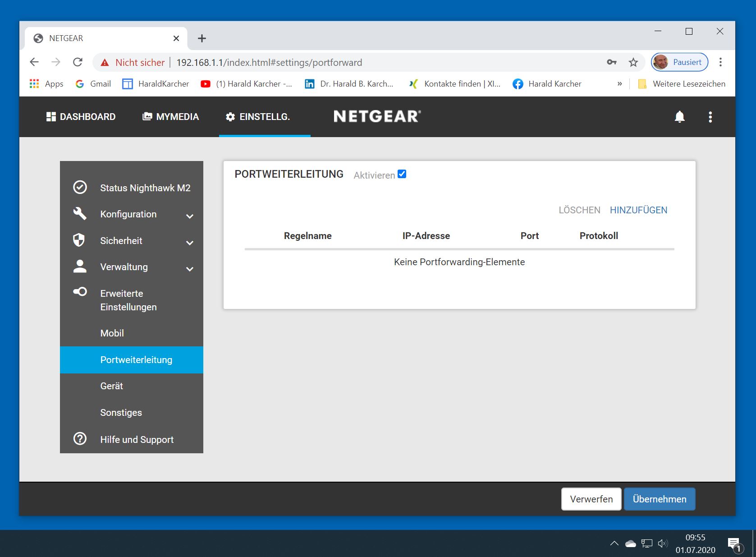Click the Status Nighthawk M2 checkmark icon
The width and height of the screenshot is (756, 557).
[80, 187]
